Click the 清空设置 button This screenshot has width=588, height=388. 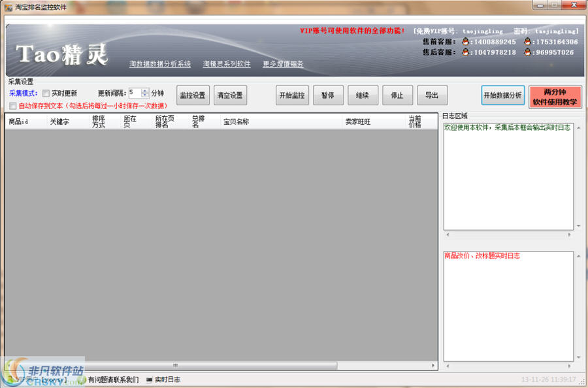point(230,95)
